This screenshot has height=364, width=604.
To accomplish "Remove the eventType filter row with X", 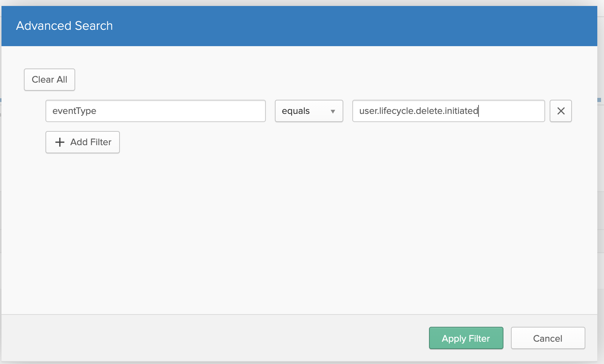I will (560, 111).
